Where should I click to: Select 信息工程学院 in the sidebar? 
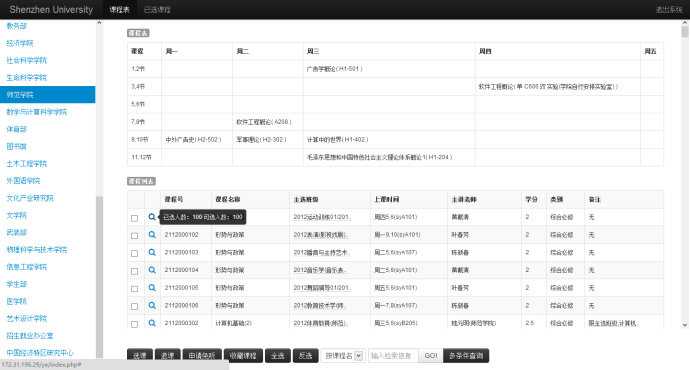click(26, 267)
